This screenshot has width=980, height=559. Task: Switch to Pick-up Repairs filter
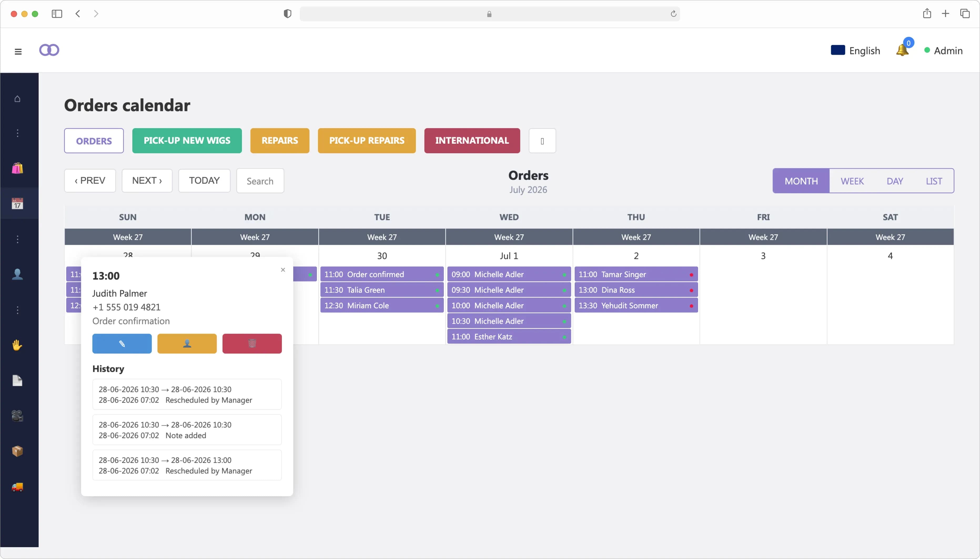tap(367, 141)
